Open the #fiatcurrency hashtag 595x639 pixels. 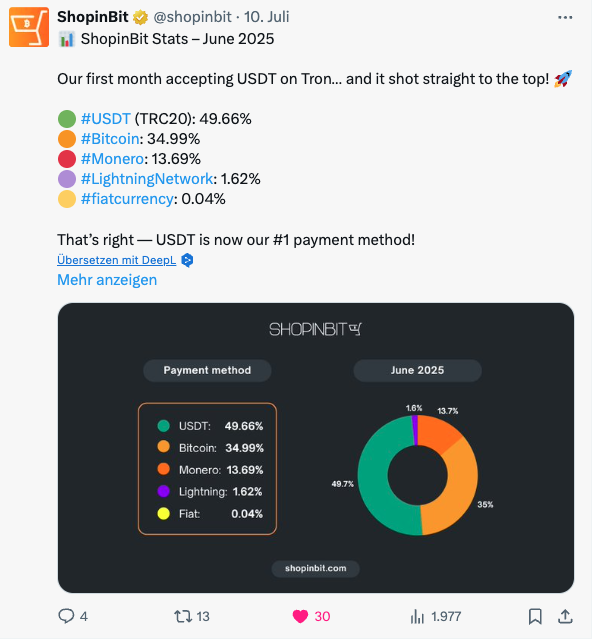click(x=127, y=199)
